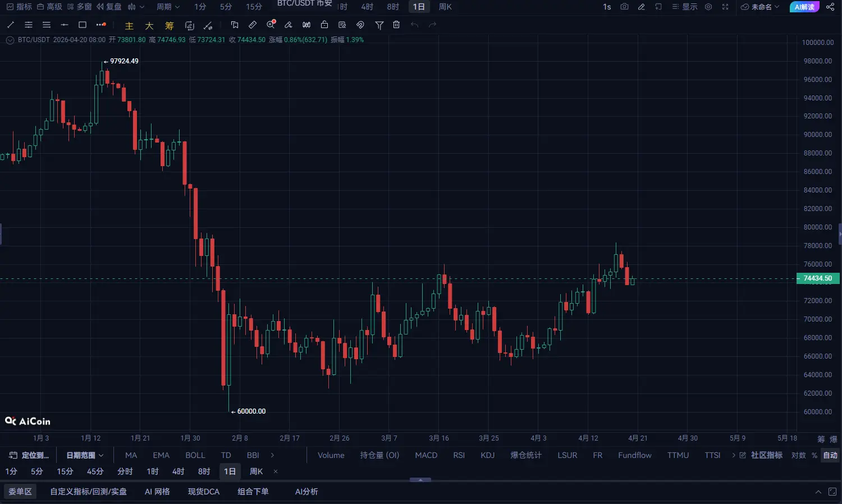Screen dimensions: 842x504
Task: Switch to the AI 网格 tab
Action: [157, 492]
